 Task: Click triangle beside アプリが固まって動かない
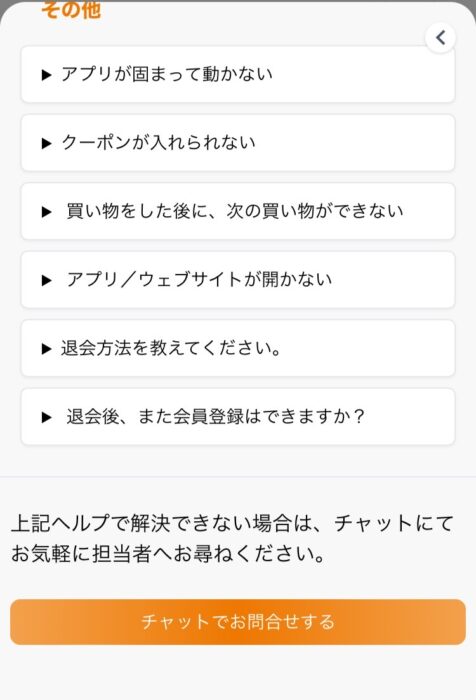tap(46, 75)
